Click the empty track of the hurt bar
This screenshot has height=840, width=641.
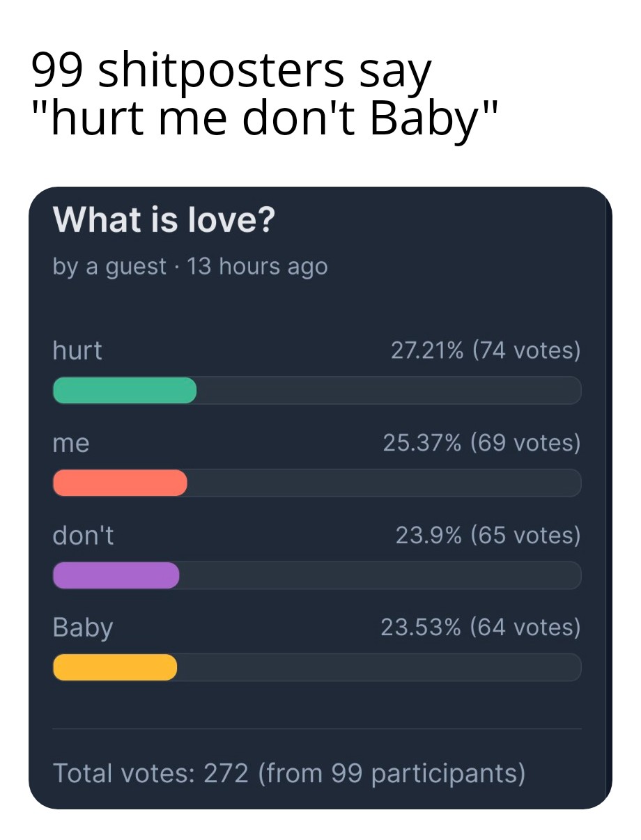388,390
